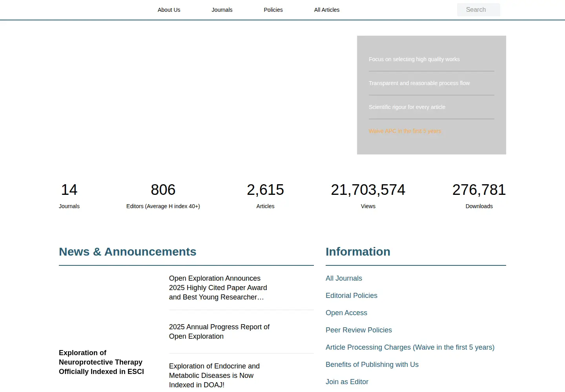565x392 pixels.
Task: Open the Article Processing Charges link
Action: [x=410, y=347]
